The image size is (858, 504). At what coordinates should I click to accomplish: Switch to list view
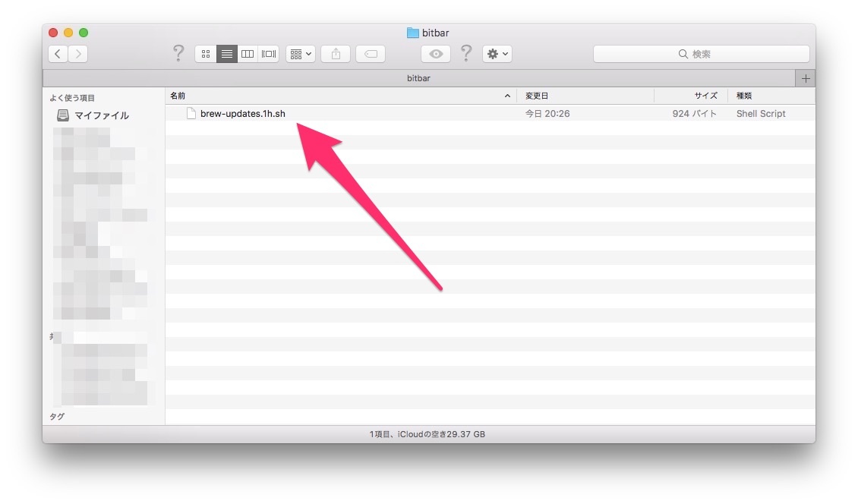(226, 54)
